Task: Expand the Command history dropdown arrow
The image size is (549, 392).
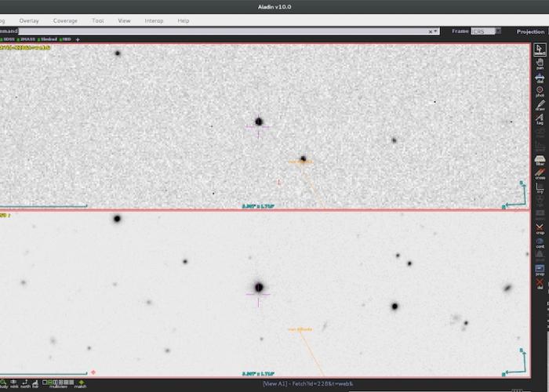Action: click(435, 31)
